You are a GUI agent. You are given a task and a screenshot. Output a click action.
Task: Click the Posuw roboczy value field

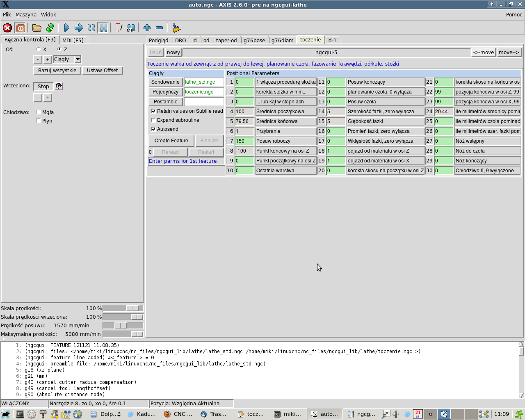pyautogui.click(x=244, y=141)
